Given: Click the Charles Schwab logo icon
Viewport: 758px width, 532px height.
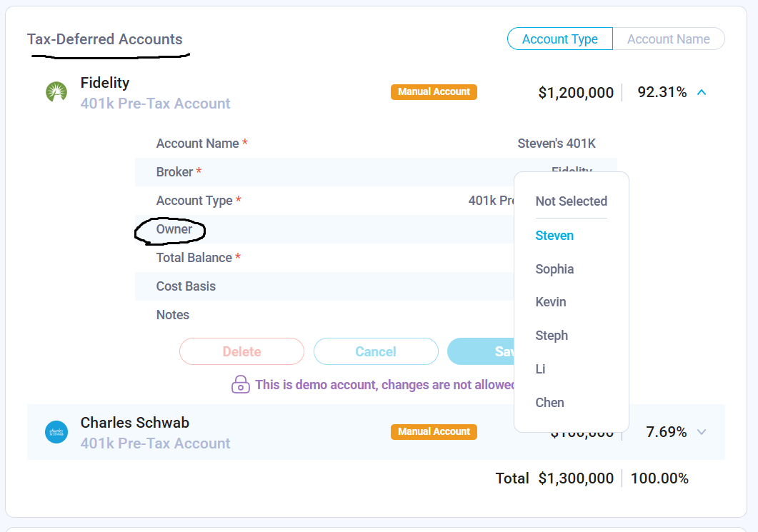Looking at the screenshot, I should click(56, 431).
